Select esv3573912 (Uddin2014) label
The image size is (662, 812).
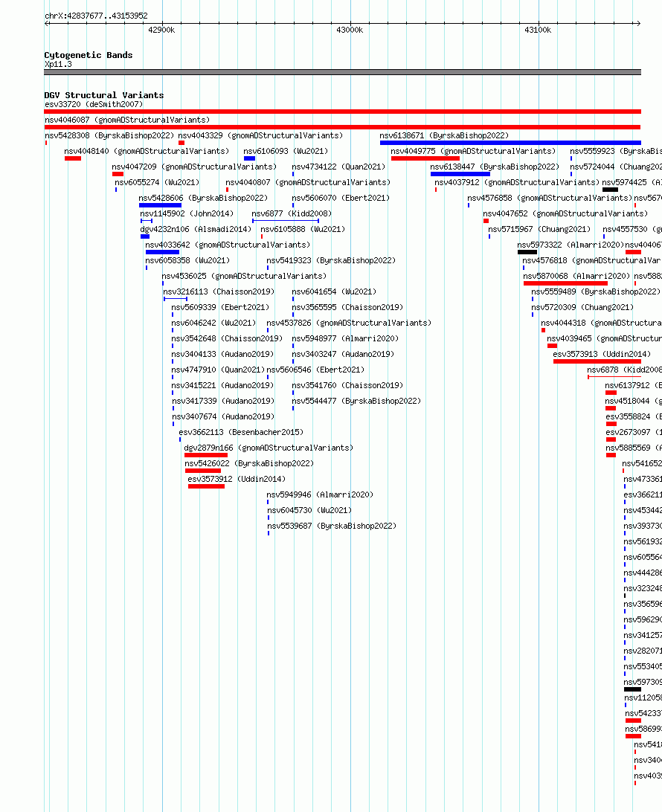[237, 479]
